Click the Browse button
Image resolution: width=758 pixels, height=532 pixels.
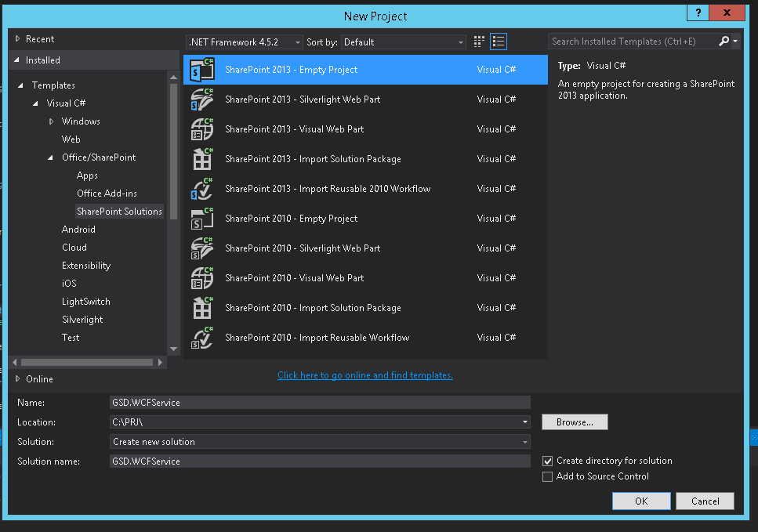coord(575,422)
